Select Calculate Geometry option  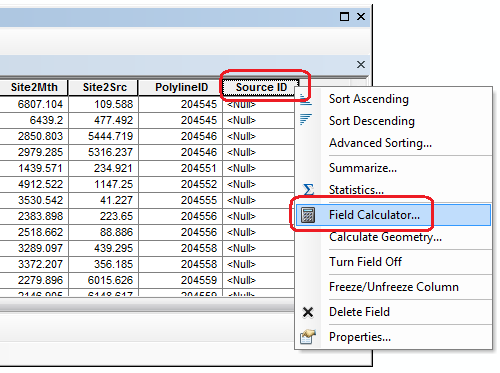tap(385, 237)
